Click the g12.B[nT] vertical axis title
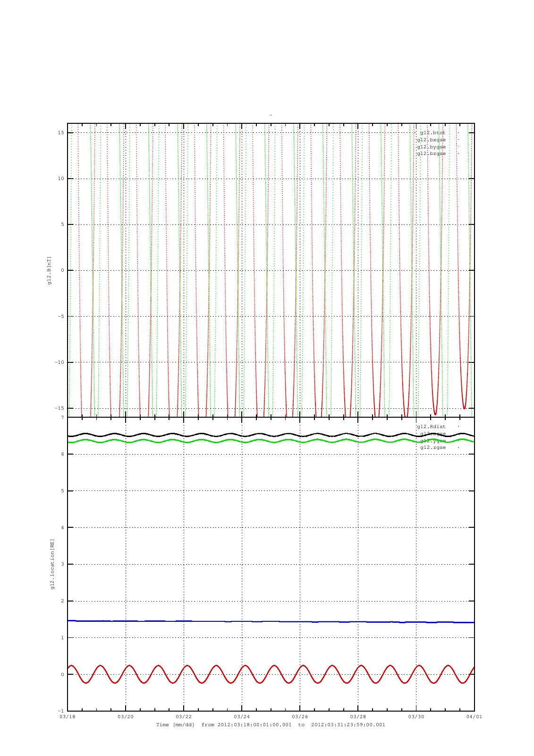The width and height of the screenshot is (534, 756). [49, 270]
